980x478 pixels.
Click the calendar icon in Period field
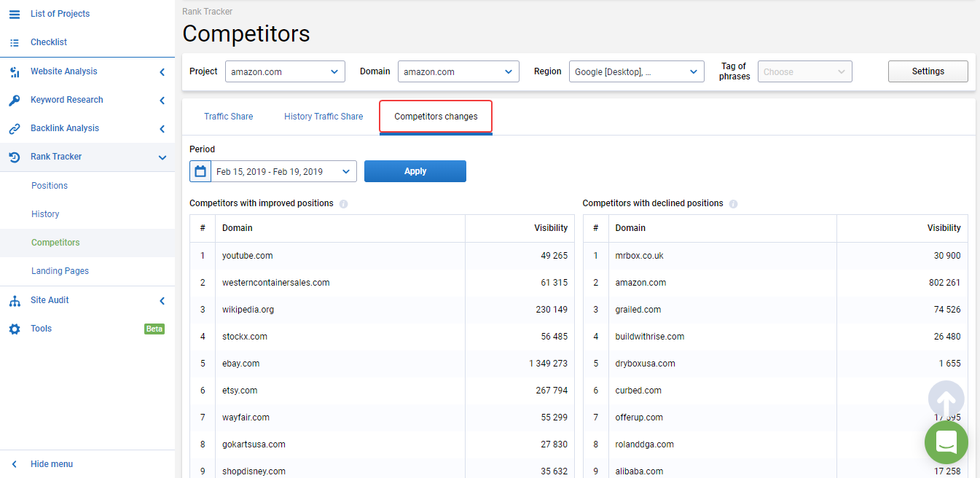tap(200, 171)
